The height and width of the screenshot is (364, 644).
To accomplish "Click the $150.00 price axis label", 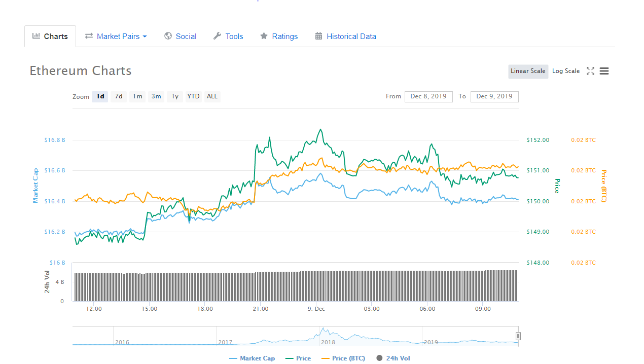I will point(538,201).
